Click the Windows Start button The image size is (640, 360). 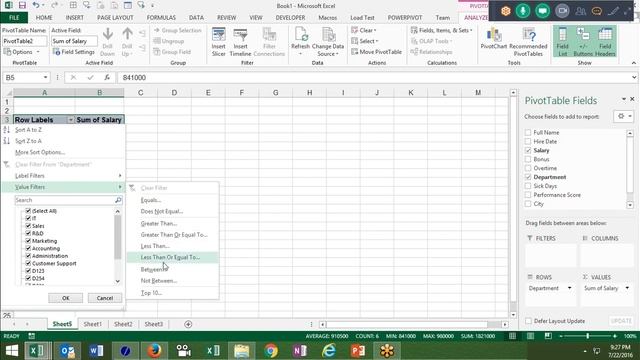12,351
